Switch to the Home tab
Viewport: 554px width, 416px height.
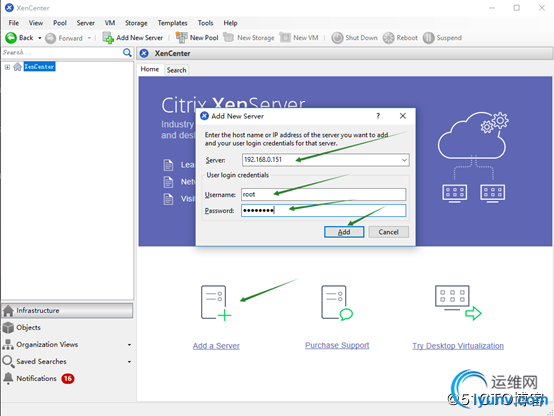pyautogui.click(x=150, y=69)
